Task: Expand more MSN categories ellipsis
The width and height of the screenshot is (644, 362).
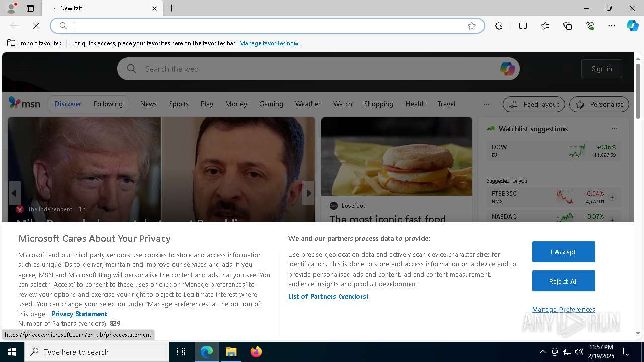Action: pos(486,104)
